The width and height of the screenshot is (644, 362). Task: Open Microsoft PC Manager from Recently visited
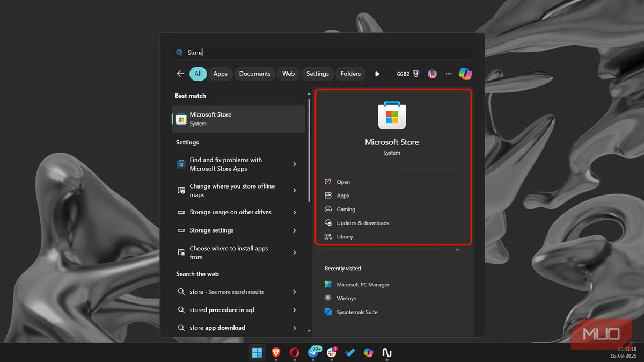click(362, 285)
